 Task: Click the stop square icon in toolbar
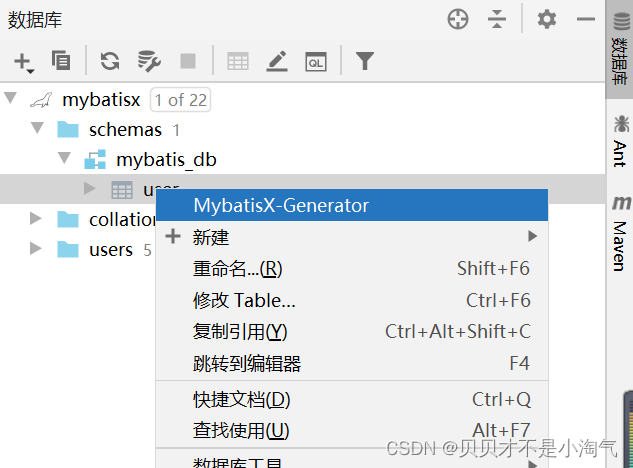point(188,61)
